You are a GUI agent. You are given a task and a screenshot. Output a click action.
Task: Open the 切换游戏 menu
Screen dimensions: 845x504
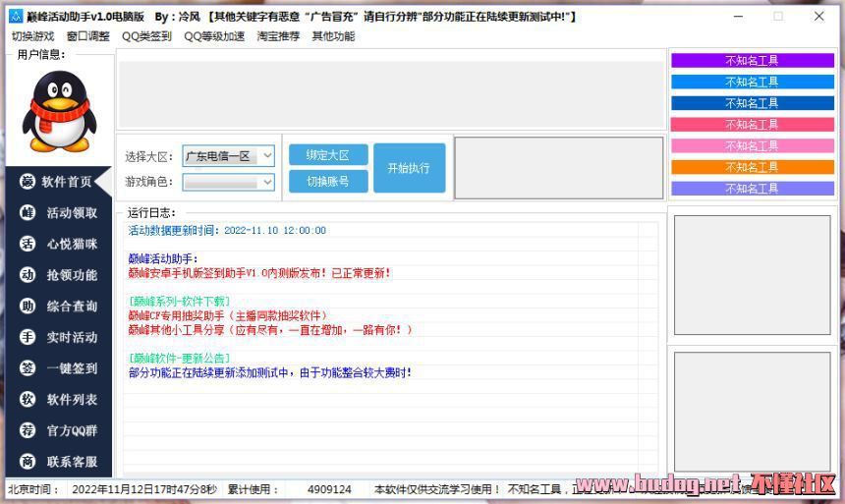[32, 36]
